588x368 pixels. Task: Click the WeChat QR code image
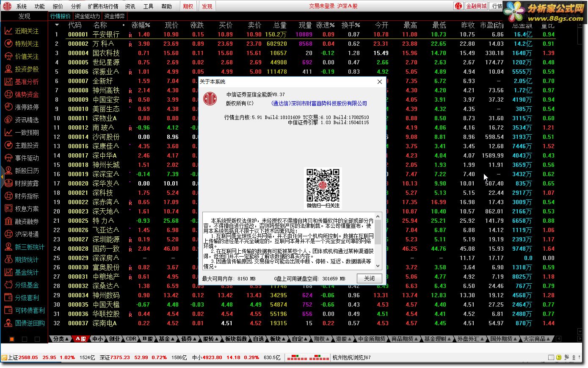[323, 185]
